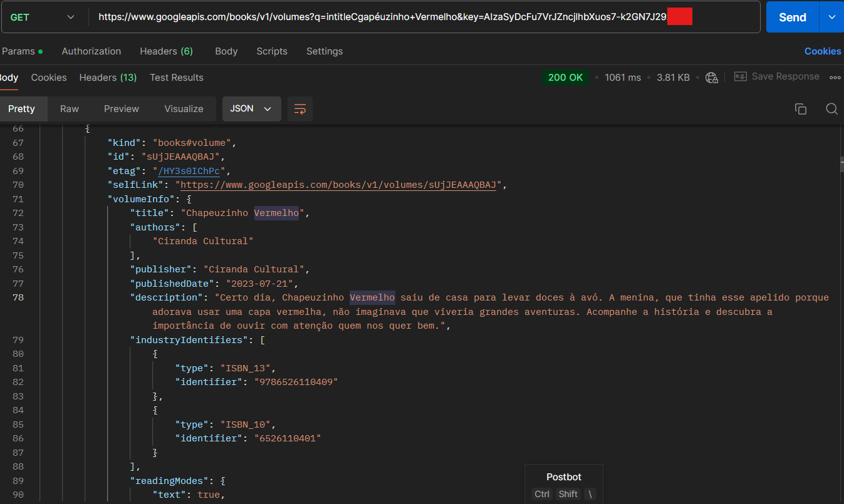Switch to the request Body tab
The image size is (844, 504).
226,51
